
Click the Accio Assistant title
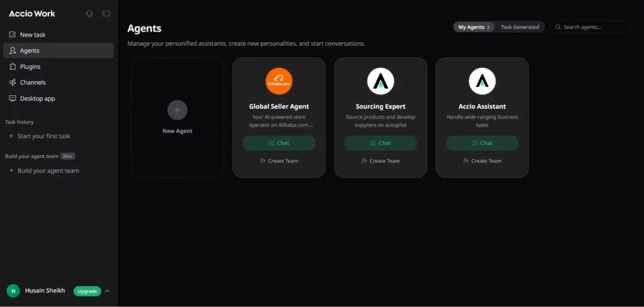coord(482,106)
